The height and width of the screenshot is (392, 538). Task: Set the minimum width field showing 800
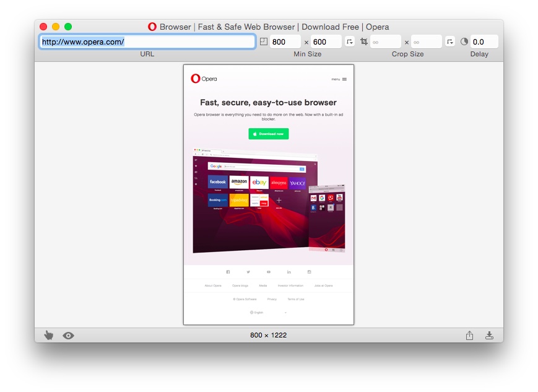[285, 42]
